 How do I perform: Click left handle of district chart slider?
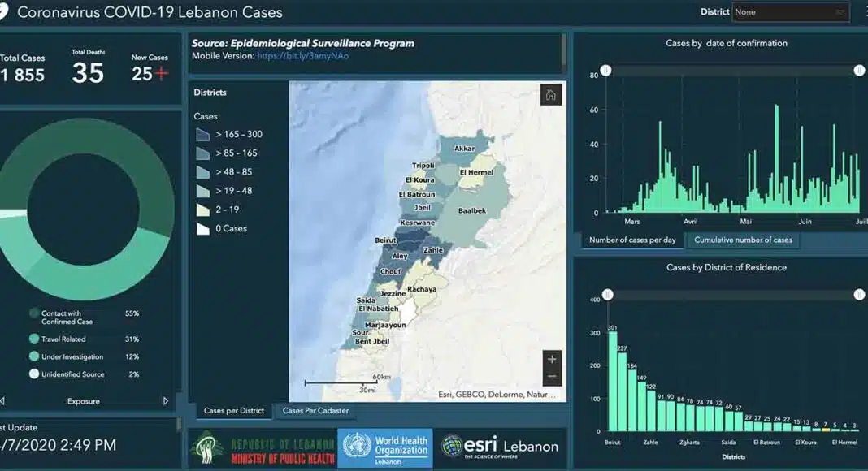[x=607, y=295]
